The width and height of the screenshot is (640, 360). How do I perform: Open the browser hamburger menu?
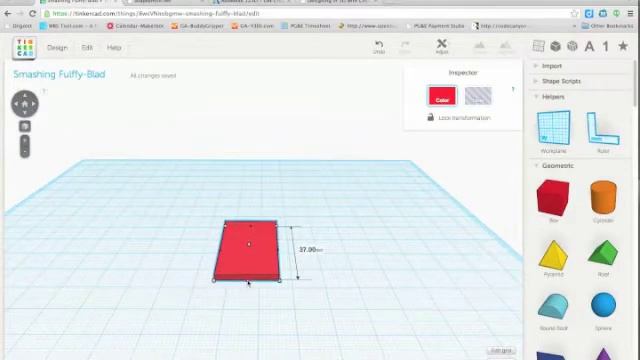(631, 13)
